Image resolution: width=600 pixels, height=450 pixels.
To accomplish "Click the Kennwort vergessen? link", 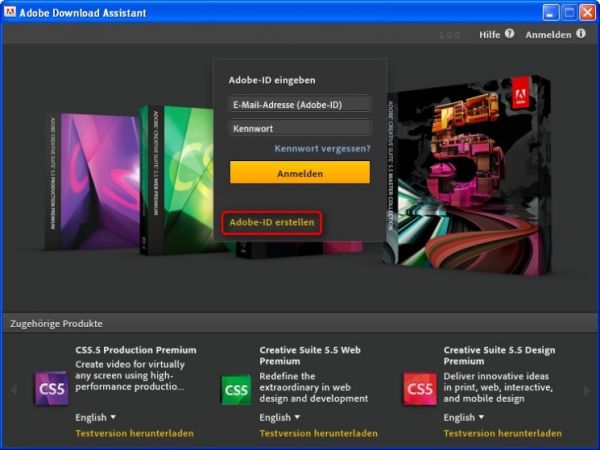I will click(x=322, y=148).
